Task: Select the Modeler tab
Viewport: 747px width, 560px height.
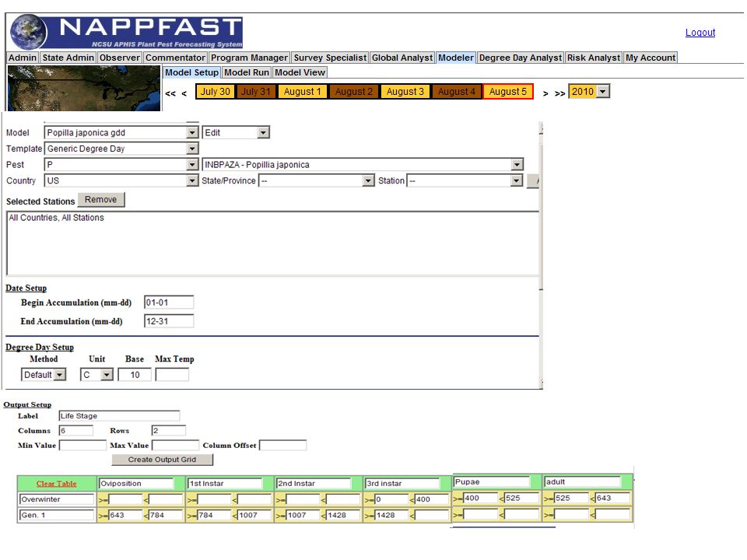Action: [x=456, y=58]
